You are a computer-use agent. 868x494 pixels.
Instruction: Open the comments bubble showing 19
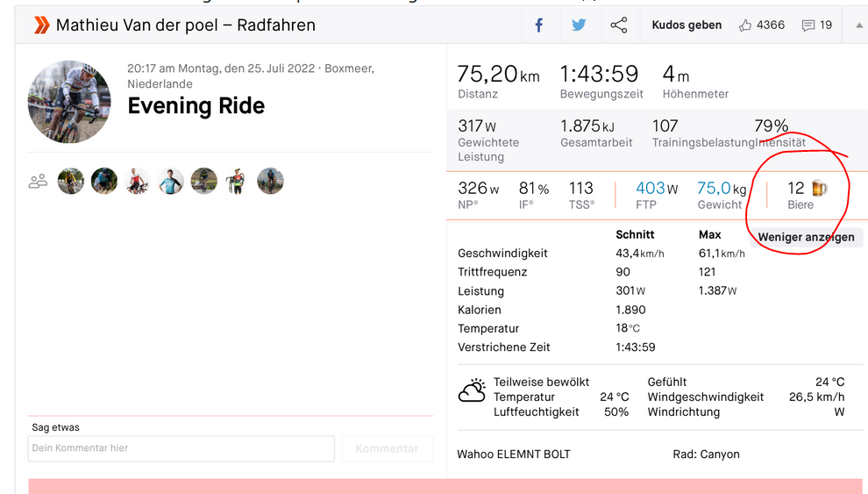(x=808, y=25)
